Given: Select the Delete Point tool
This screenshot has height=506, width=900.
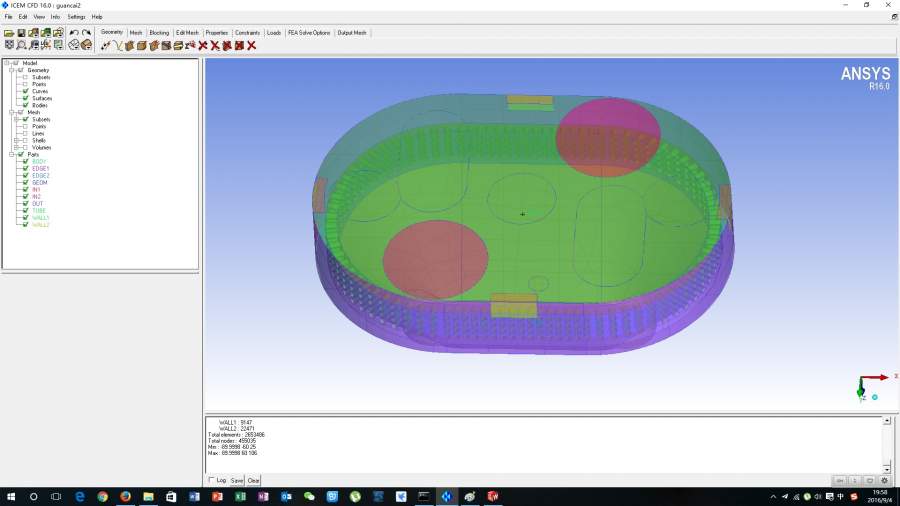Looking at the screenshot, I should [x=203, y=45].
